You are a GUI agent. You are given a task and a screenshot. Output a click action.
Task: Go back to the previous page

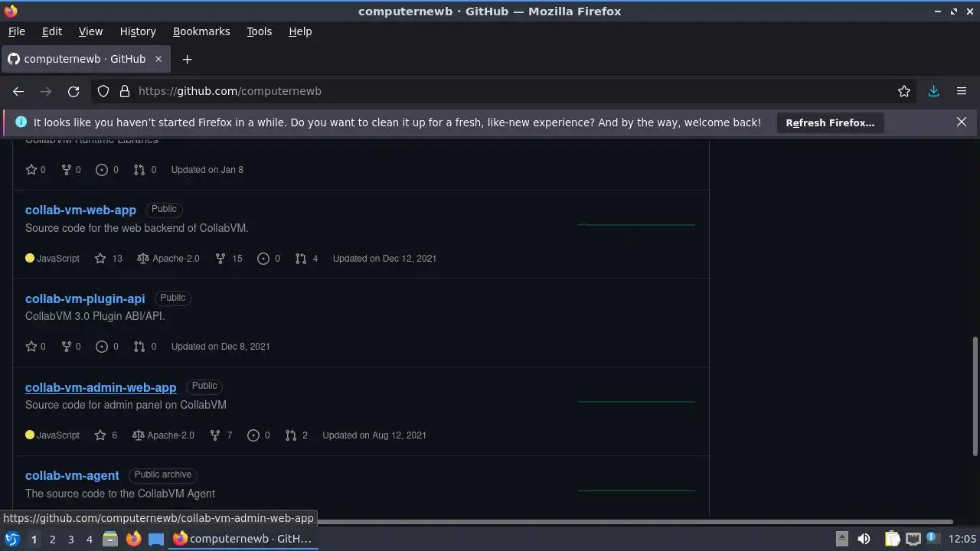click(18, 91)
